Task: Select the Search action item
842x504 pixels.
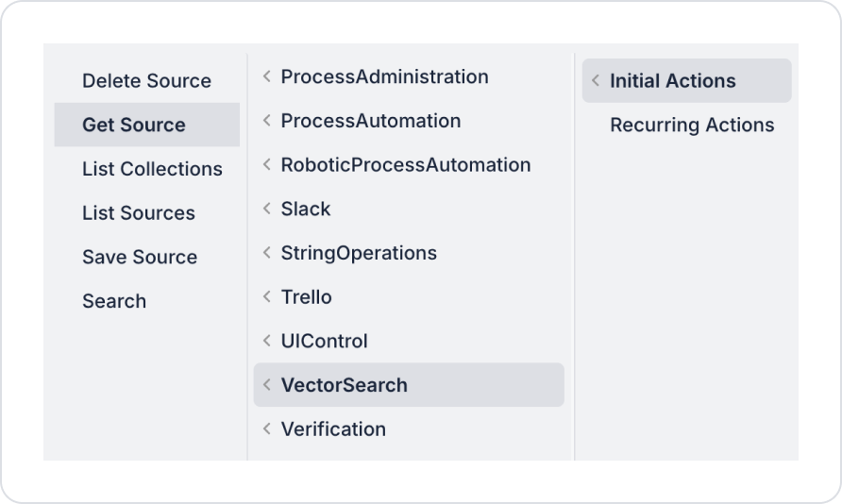Action: (114, 301)
